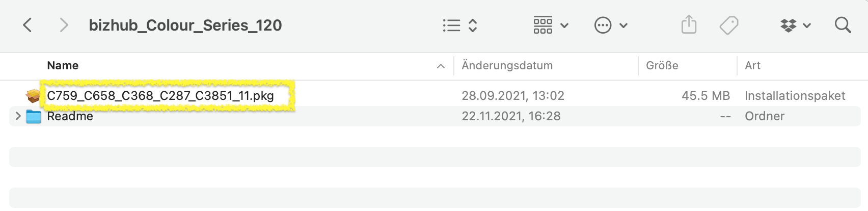Go back with the left chevron
The width and height of the screenshot is (868, 211).
(x=28, y=25)
